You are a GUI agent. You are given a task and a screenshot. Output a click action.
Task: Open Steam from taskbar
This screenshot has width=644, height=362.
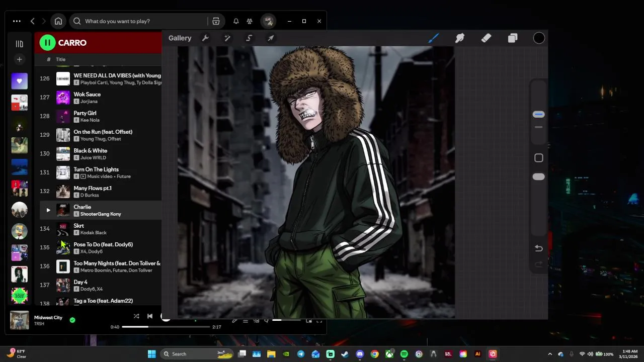pos(345,354)
